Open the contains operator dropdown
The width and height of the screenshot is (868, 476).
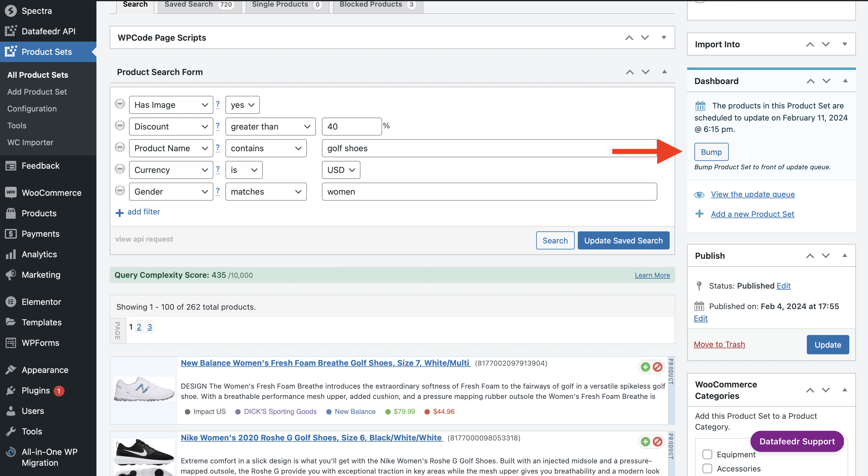coord(266,148)
